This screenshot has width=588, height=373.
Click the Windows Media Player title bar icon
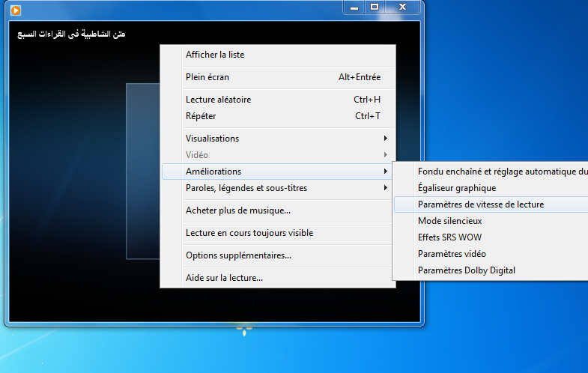coord(16,10)
